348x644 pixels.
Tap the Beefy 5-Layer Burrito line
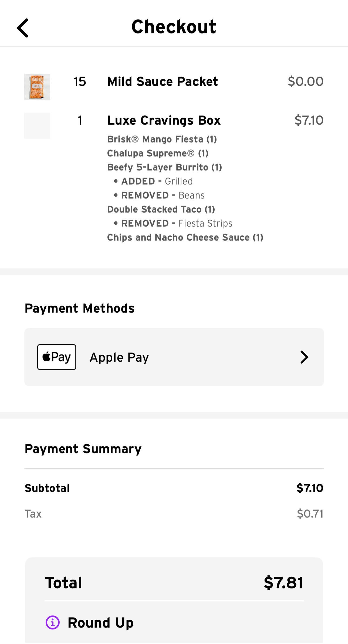tap(164, 167)
